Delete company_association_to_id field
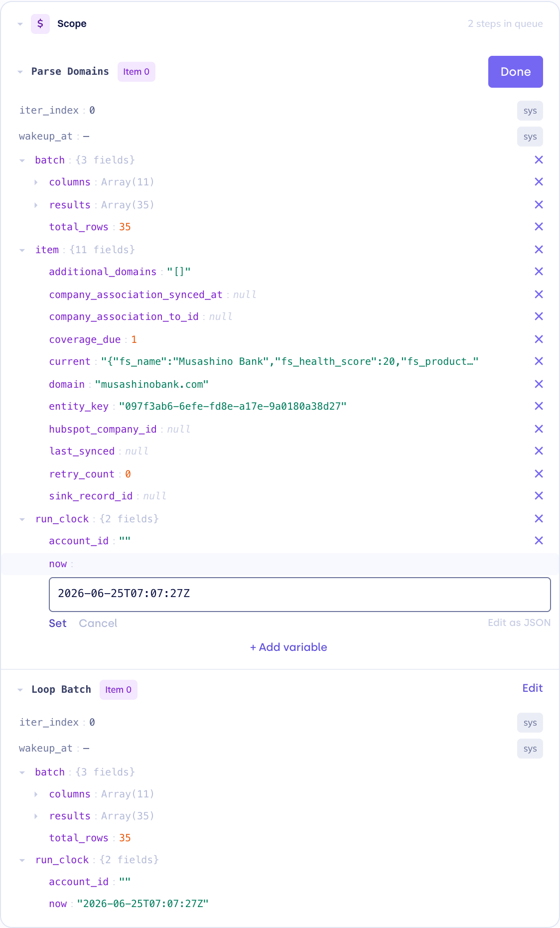The width and height of the screenshot is (560, 928). point(539,316)
